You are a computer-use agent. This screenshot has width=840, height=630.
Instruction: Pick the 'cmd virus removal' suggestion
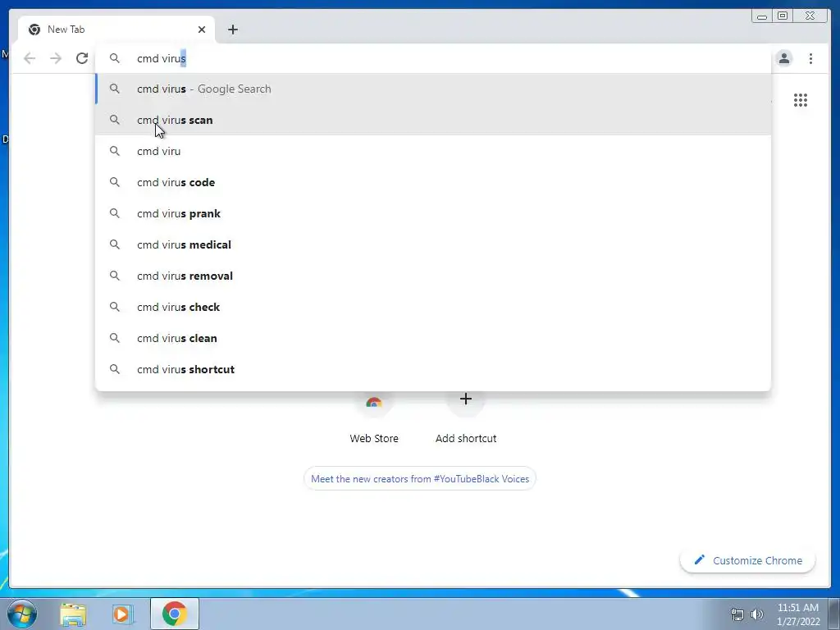(x=433, y=276)
